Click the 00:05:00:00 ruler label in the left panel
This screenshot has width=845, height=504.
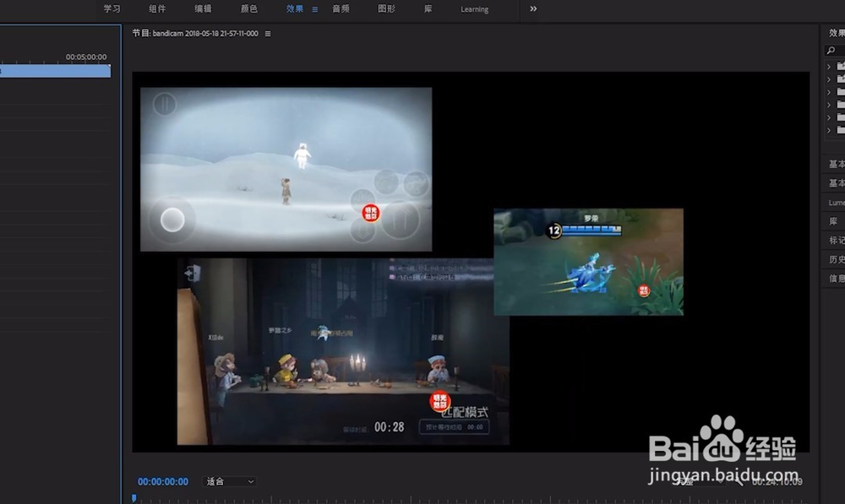pos(86,57)
